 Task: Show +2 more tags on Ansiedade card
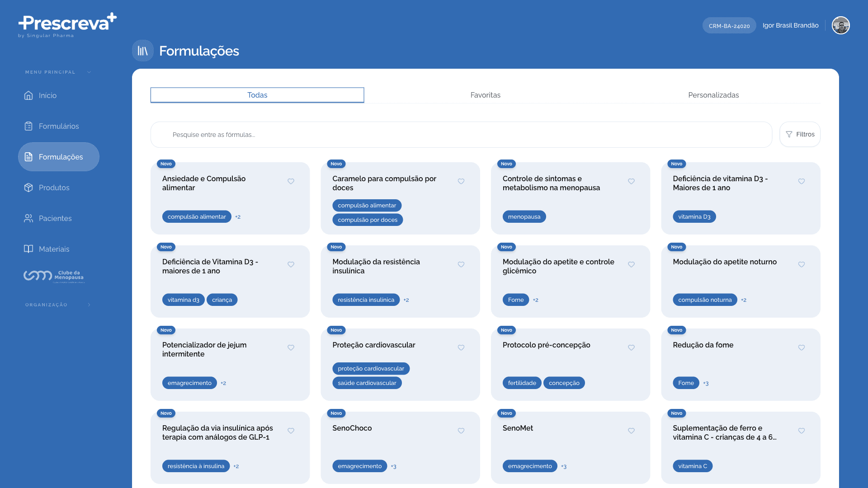tap(238, 217)
